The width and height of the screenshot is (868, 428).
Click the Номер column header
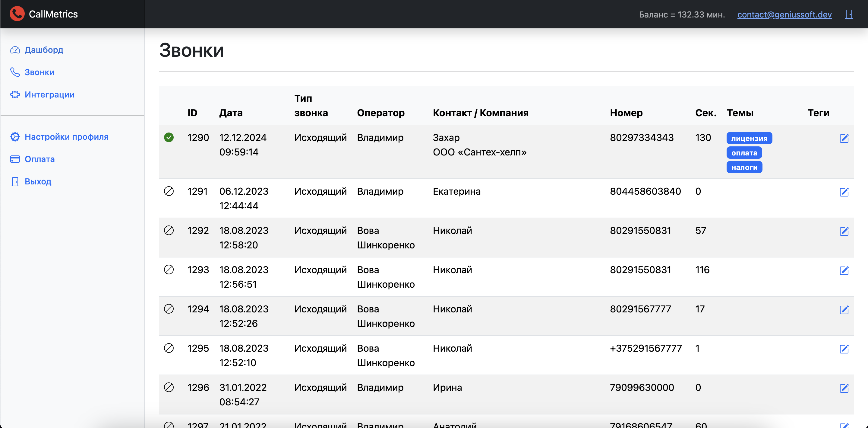pyautogui.click(x=626, y=113)
